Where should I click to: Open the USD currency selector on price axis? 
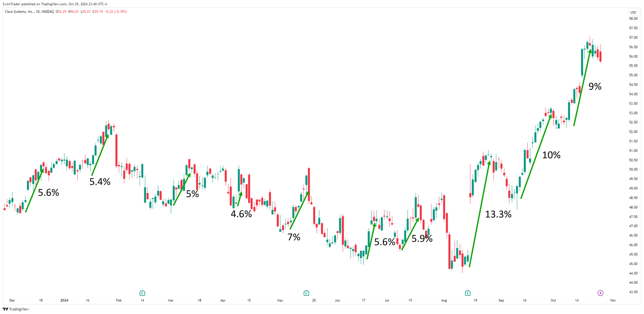tap(633, 12)
